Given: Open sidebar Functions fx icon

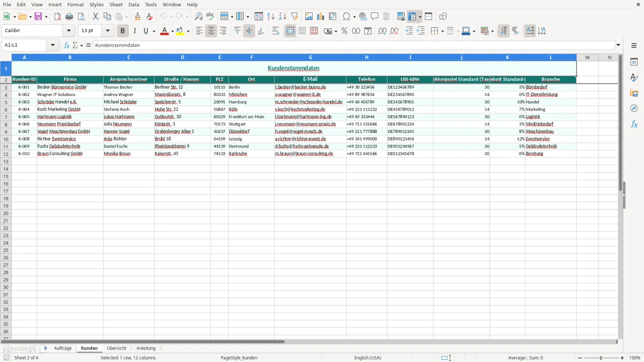Looking at the screenshot, I should [x=634, y=124].
